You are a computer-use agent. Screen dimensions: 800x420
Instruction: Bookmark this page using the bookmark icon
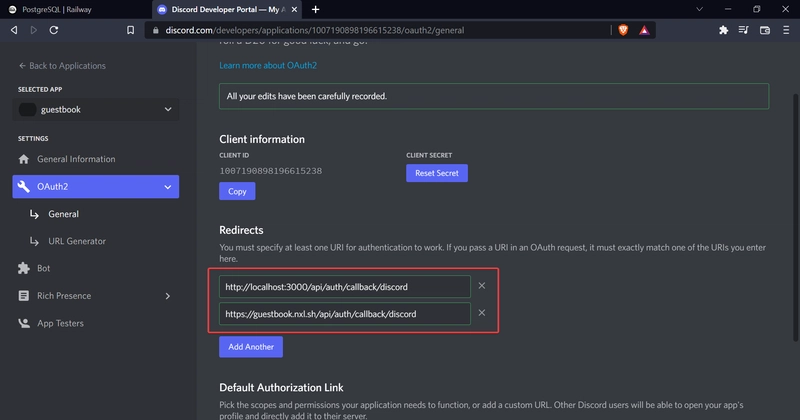point(131,30)
